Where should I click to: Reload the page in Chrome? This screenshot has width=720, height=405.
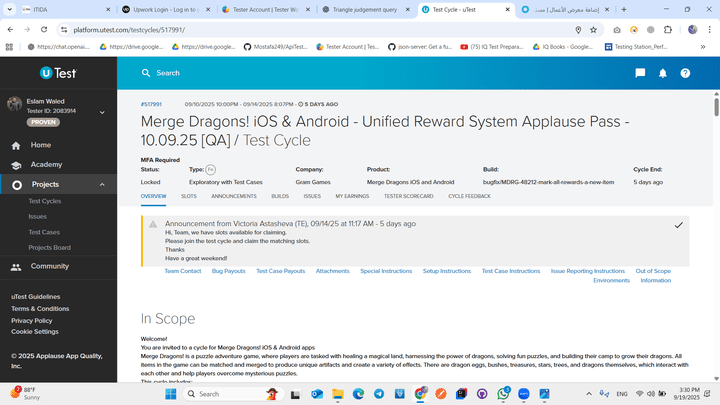pos(44,29)
